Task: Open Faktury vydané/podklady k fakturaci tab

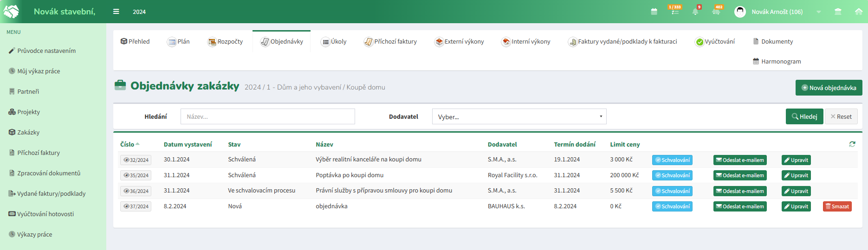Action: click(x=622, y=41)
